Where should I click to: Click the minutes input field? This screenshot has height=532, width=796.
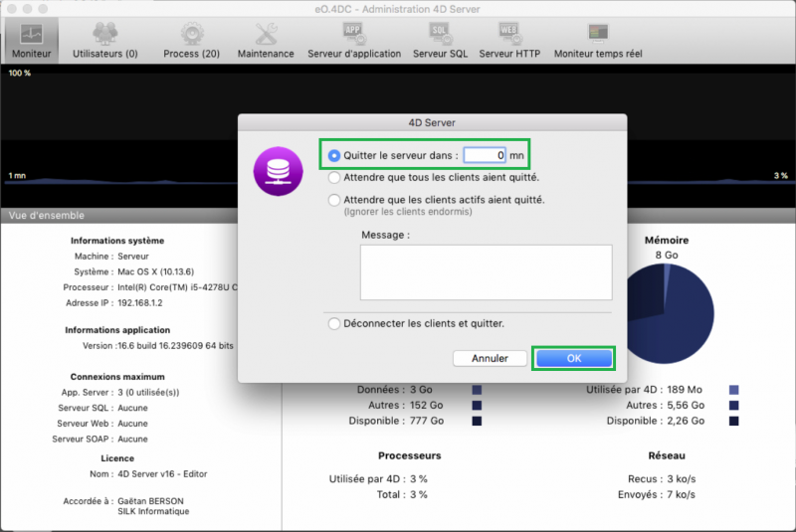coord(485,155)
